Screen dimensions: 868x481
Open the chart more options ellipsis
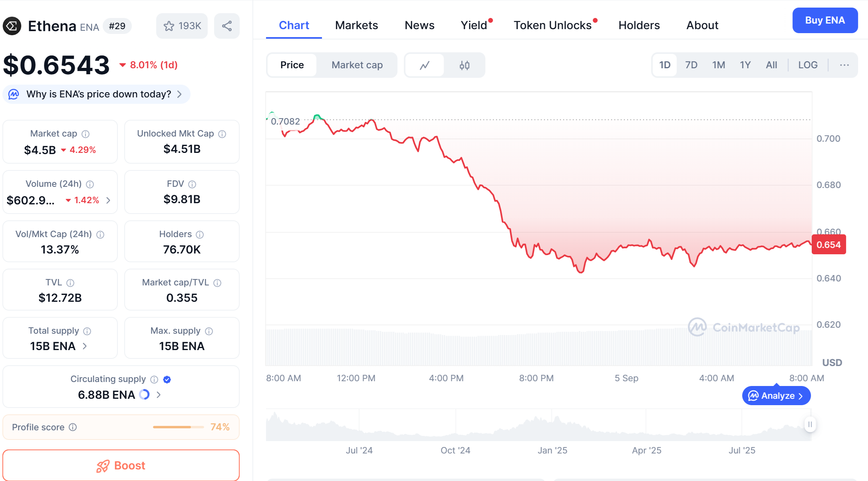[x=844, y=65]
